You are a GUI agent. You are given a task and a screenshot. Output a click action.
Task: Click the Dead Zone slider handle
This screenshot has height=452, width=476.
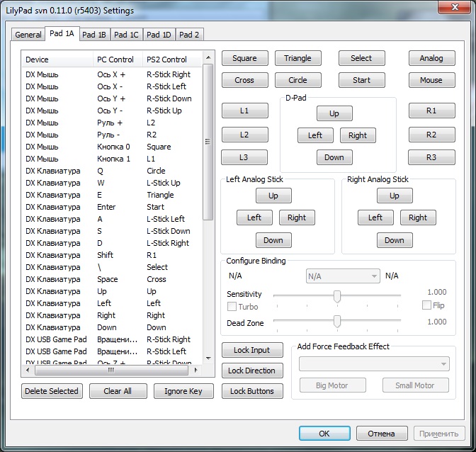(x=337, y=322)
